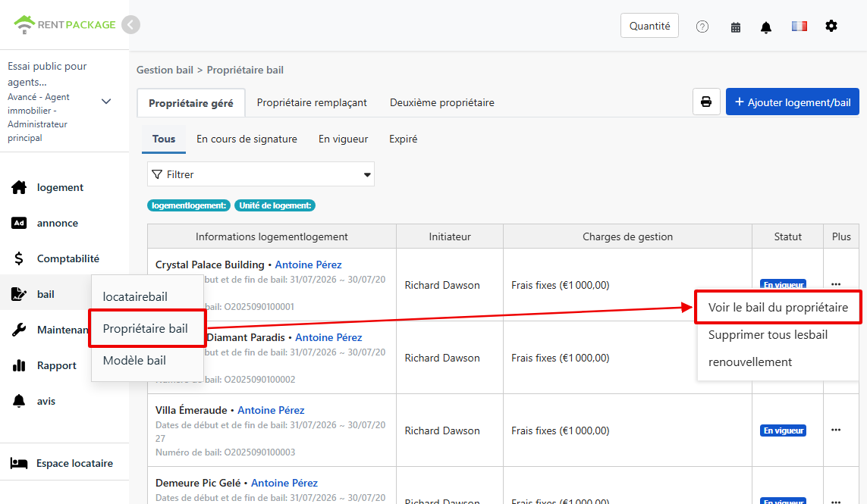Choose Propriétaire bail from the submenu
Screen dimensions: 867x504
click(x=147, y=329)
